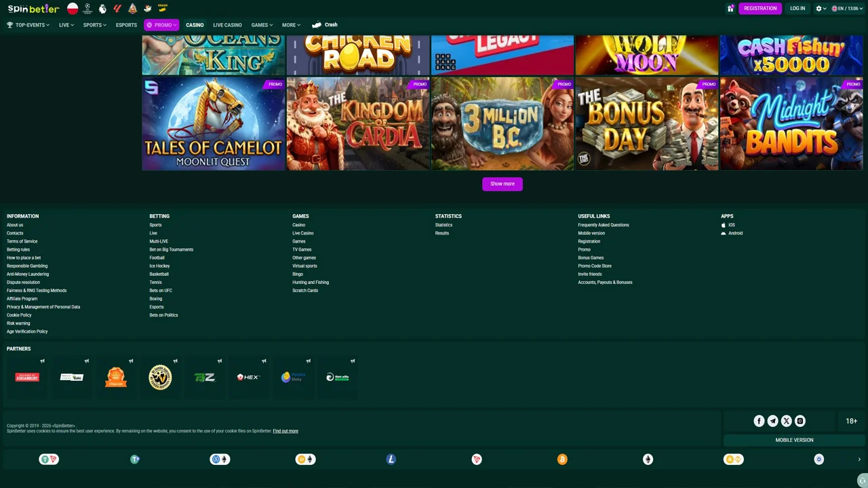868x488 pixels.
Task: Click the Find out more cookie link
Action: tap(285, 431)
